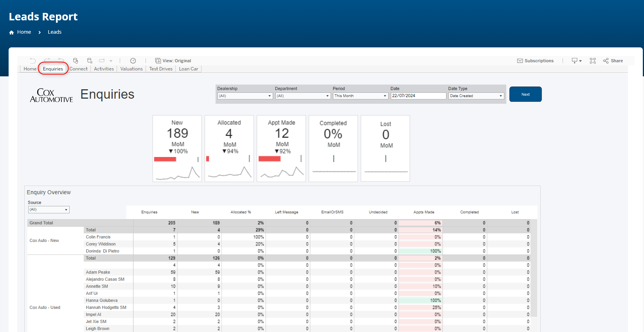Click the Home breadcrumb icon
The width and height of the screenshot is (644, 332).
tap(12, 32)
